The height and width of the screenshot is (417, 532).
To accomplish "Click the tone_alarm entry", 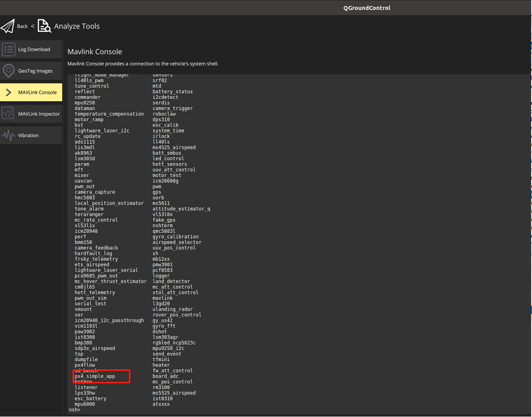I will point(89,209).
